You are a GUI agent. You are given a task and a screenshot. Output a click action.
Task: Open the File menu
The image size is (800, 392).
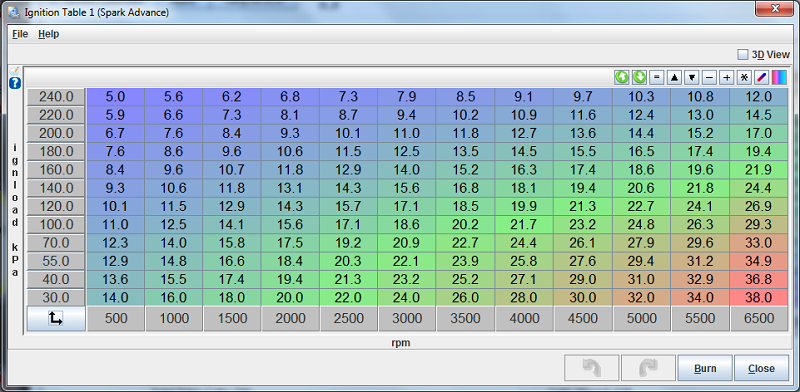(x=20, y=34)
